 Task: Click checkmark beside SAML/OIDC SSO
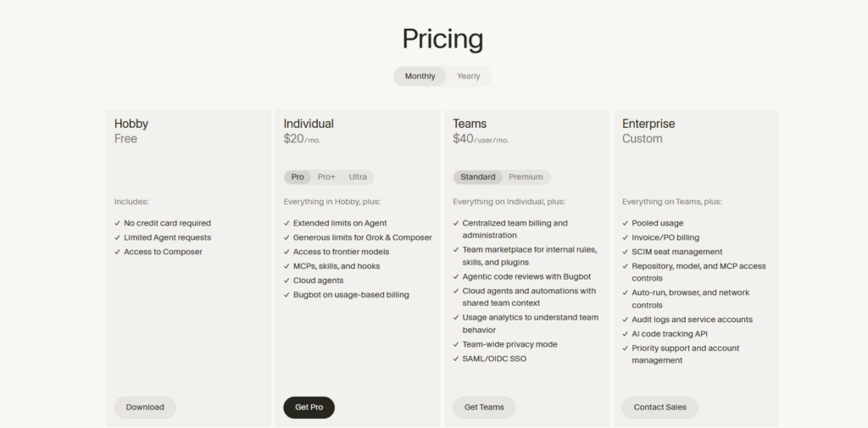tap(456, 359)
